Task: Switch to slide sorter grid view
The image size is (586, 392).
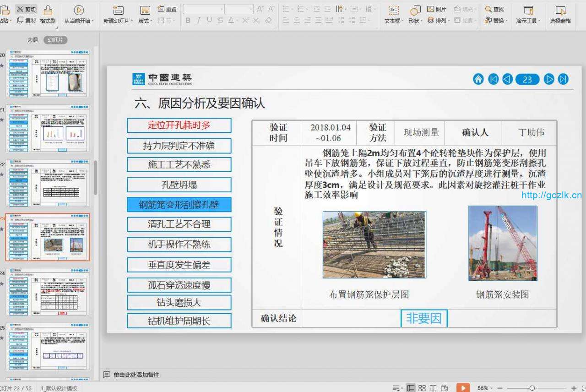Action: (422, 388)
